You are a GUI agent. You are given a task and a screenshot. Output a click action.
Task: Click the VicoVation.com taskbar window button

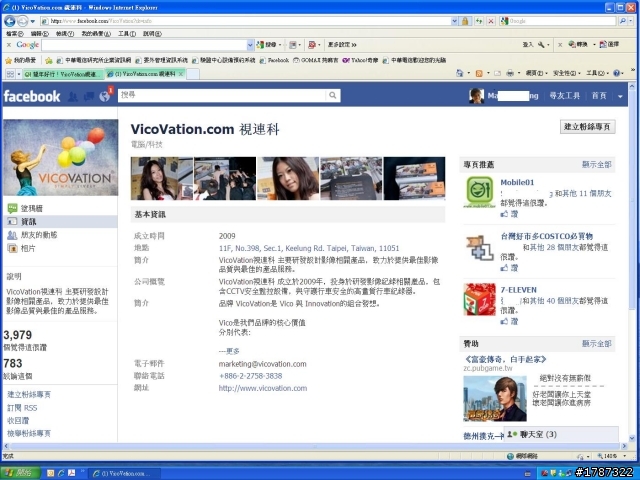pos(124,473)
